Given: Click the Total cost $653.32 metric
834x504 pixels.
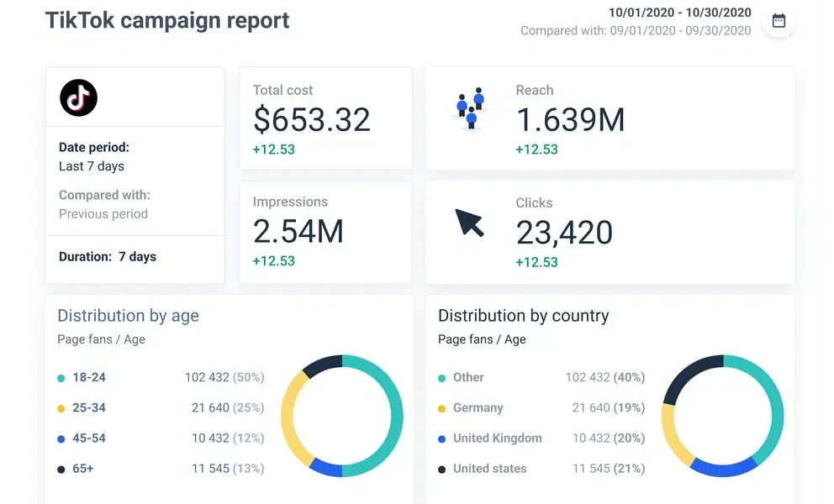Looking at the screenshot, I should [x=312, y=119].
